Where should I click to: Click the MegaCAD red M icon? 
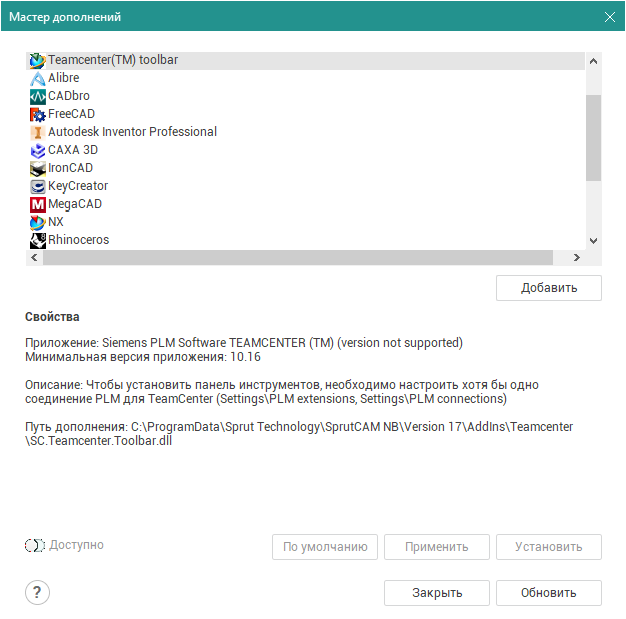pyautogui.click(x=38, y=204)
